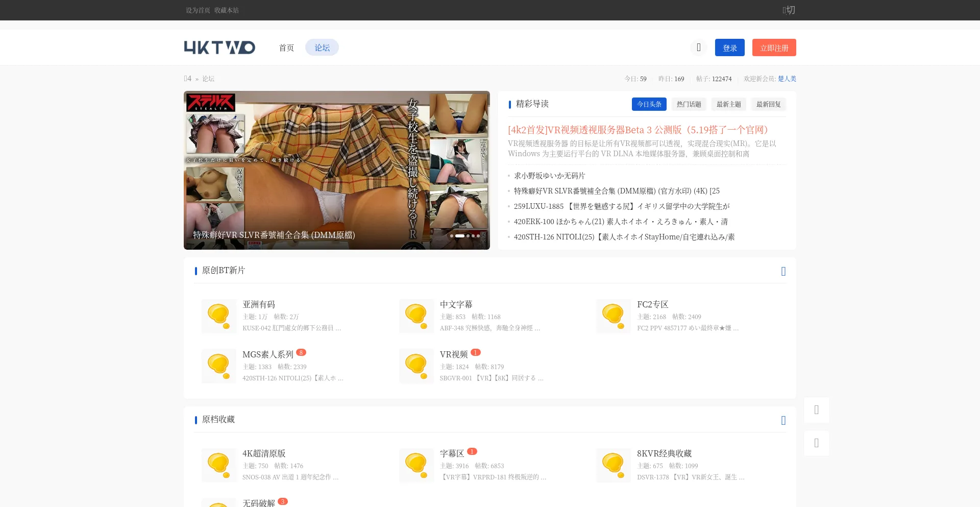Image resolution: width=980 pixels, height=507 pixels.
Task: Click the 立即注册 button
Action: click(x=774, y=47)
